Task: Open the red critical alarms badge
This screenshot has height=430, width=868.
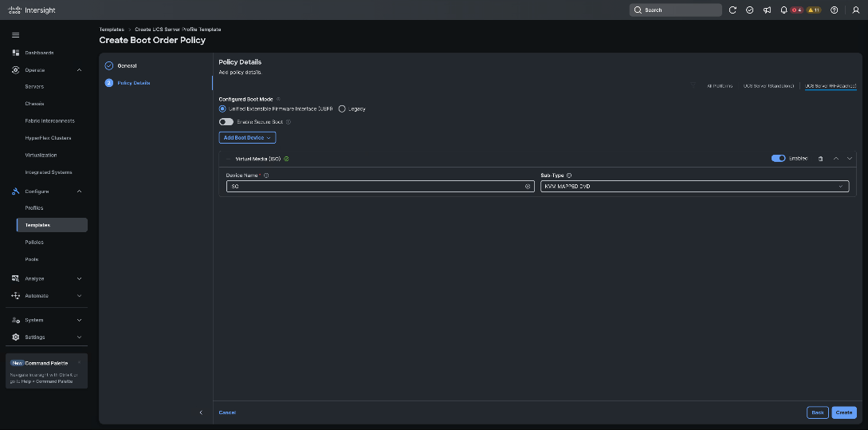Action: tap(796, 10)
